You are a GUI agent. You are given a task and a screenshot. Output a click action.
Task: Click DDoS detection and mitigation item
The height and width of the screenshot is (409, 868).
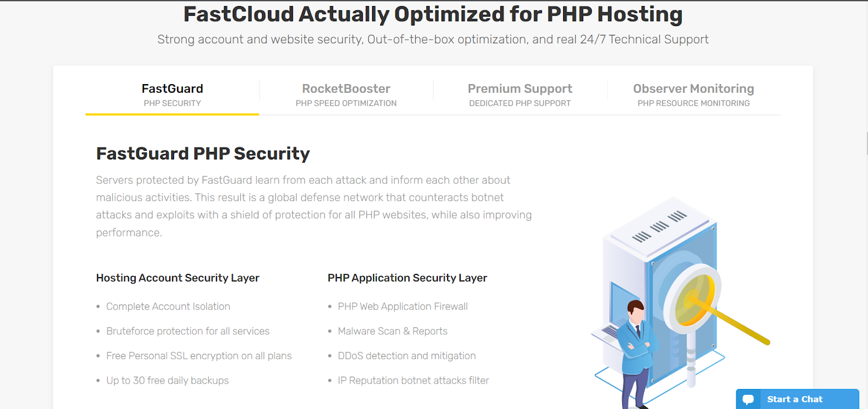tap(407, 356)
